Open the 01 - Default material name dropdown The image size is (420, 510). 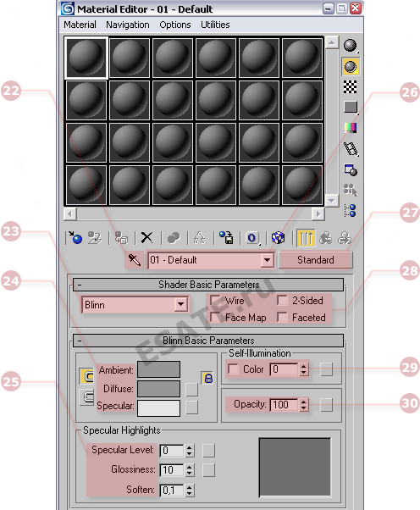pyautogui.click(x=268, y=260)
